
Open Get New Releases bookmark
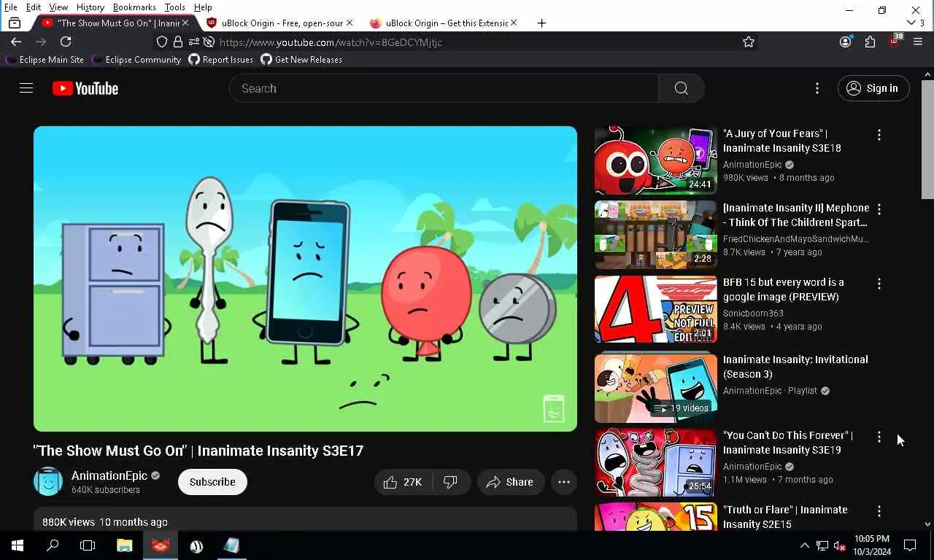point(301,60)
